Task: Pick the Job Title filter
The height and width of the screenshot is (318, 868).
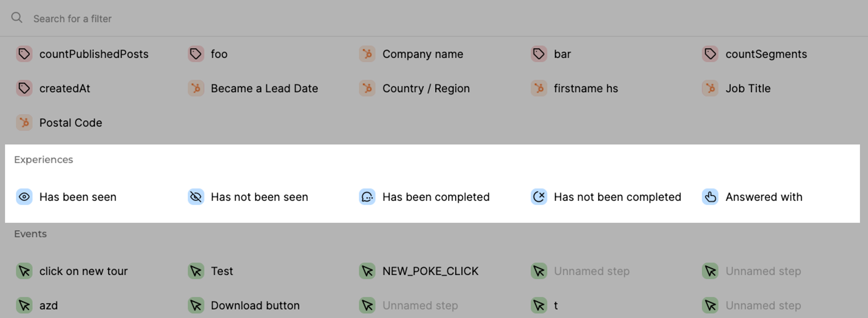Action: (x=747, y=89)
